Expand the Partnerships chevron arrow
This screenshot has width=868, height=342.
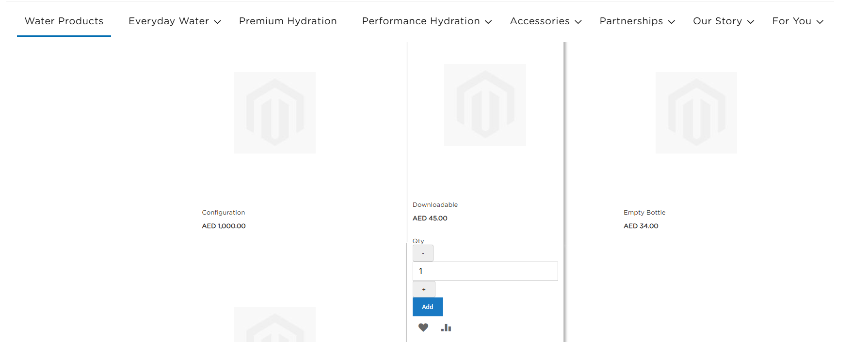pos(672,22)
